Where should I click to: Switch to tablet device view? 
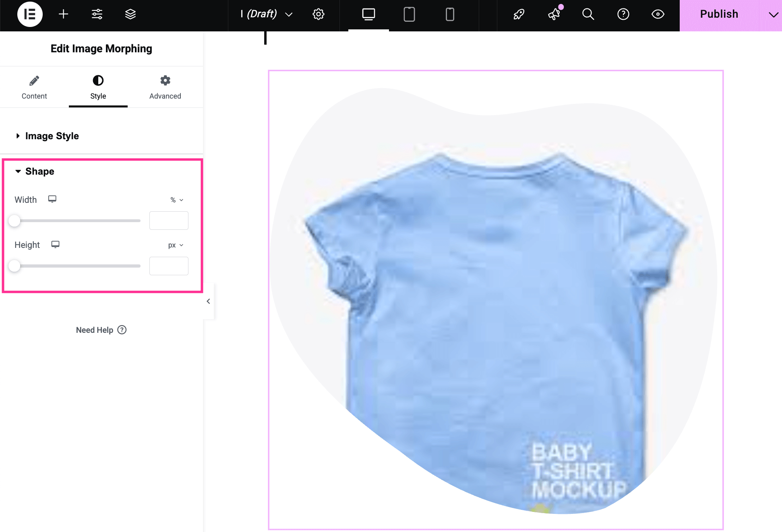tap(409, 14)
